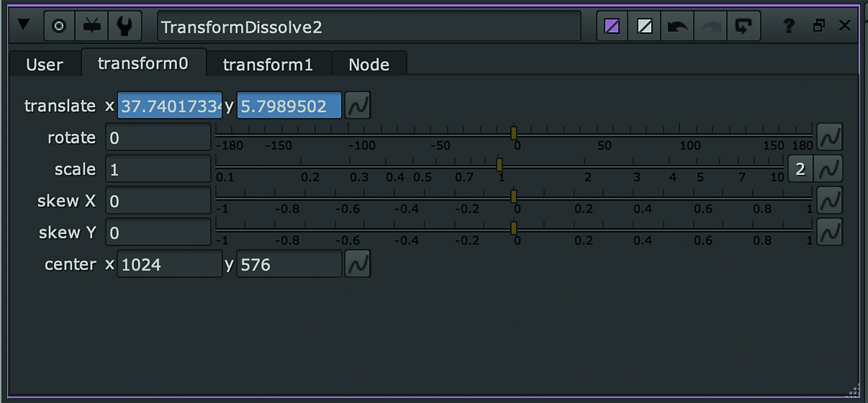Open help using the question mark icon
Screen dimensions: 868x403
tap(789, 26)
